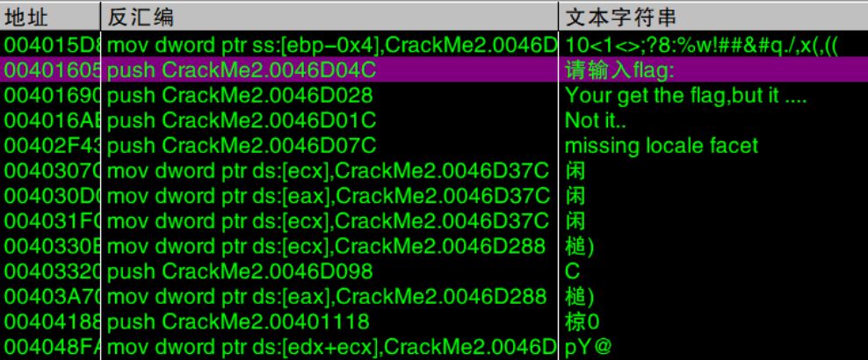
Task: Click the push CrackMe2.0046D028 instruction
Action: 239,95
